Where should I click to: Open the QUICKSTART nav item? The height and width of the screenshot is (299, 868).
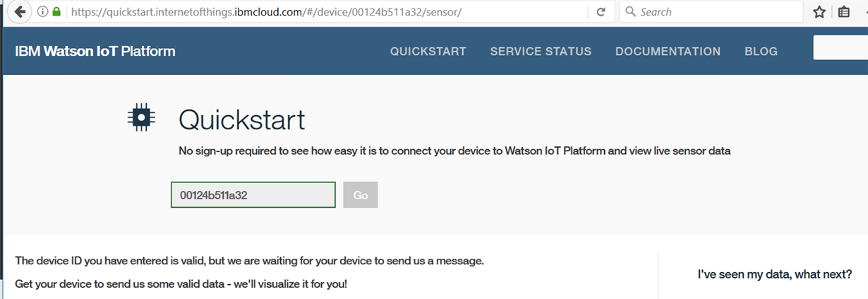tap(428, 52)
